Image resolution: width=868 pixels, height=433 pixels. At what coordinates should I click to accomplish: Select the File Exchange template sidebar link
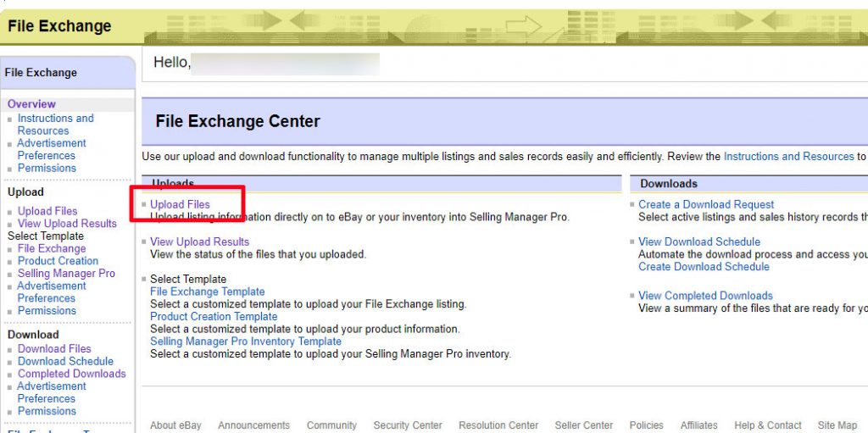coord(52,248)
